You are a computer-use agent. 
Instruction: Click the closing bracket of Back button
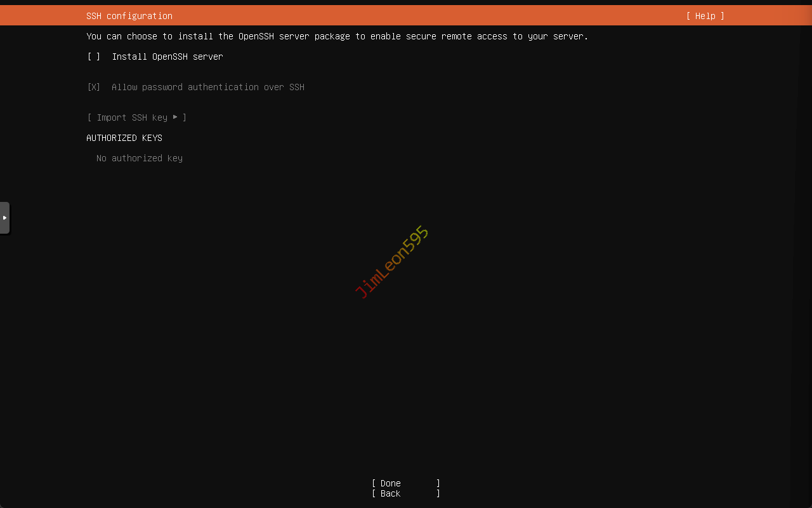(438, 493)
